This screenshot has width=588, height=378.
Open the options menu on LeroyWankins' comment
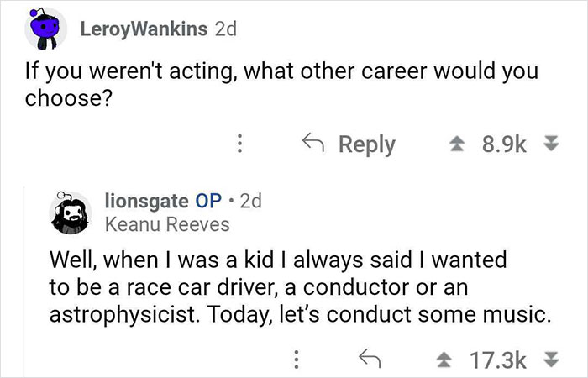pyautogui.click(x=239, y=144)
